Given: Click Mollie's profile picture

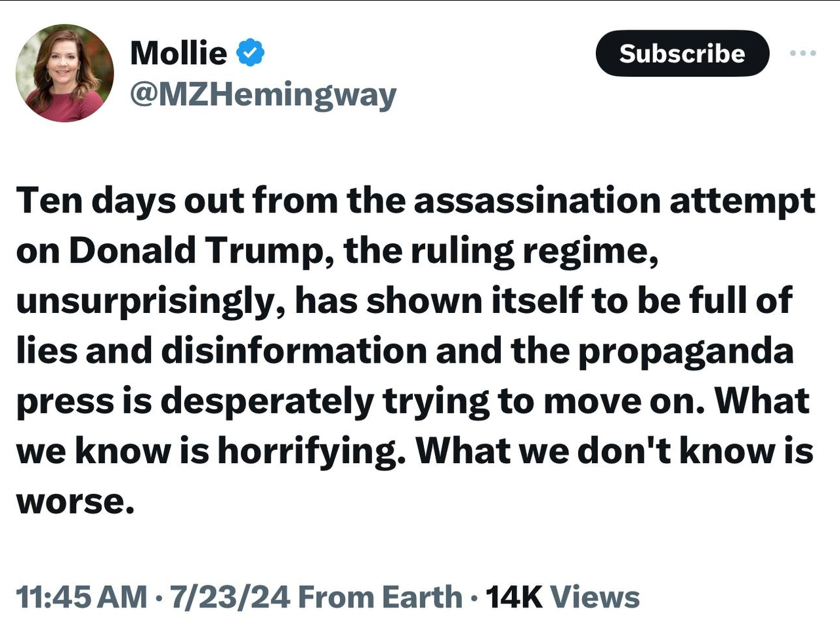Looking at the screenshot, I should [64, 73].
